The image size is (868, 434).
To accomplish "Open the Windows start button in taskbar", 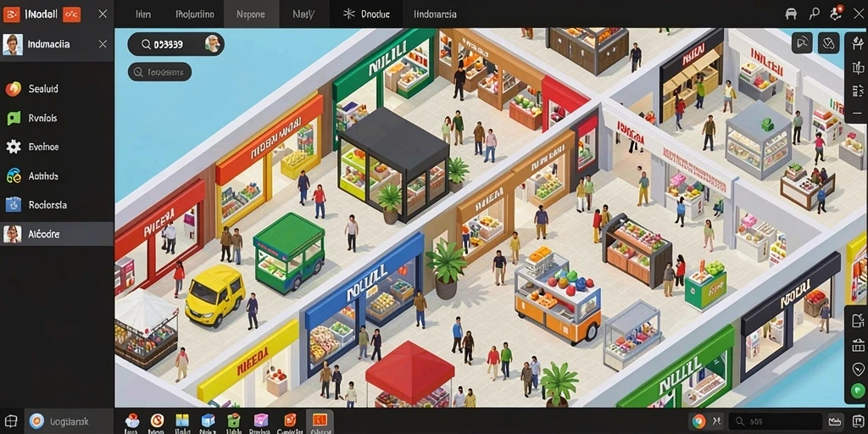I will coord(11,421).
